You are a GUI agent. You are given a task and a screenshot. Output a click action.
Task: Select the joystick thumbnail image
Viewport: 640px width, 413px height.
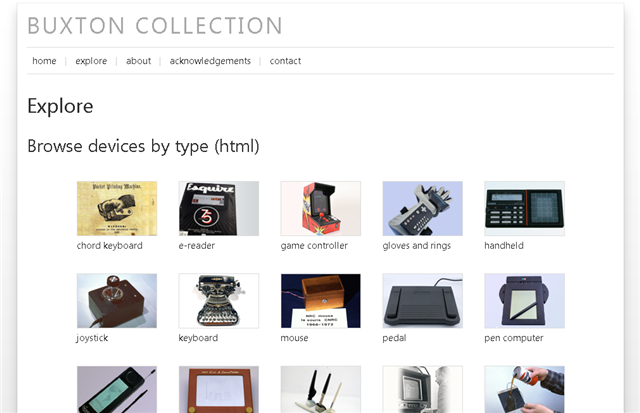coord(117,301)
